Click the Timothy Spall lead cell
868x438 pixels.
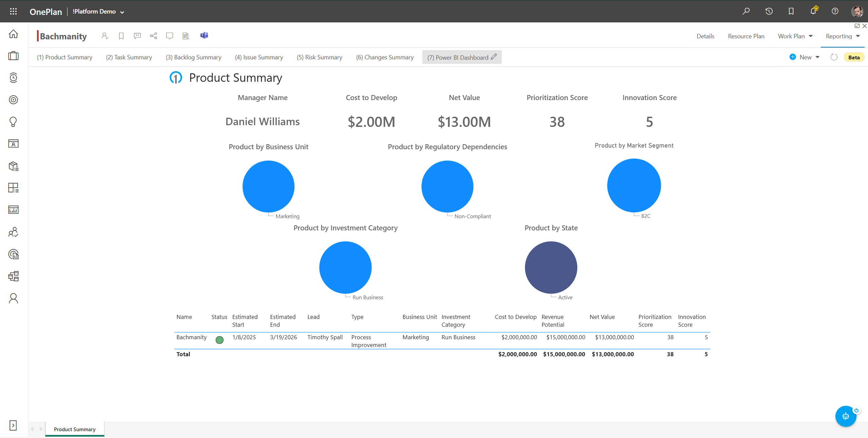coord(325,337)
